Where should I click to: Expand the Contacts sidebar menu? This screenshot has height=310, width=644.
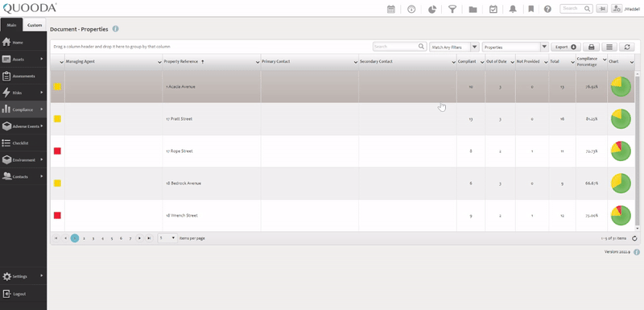point(42,176)
